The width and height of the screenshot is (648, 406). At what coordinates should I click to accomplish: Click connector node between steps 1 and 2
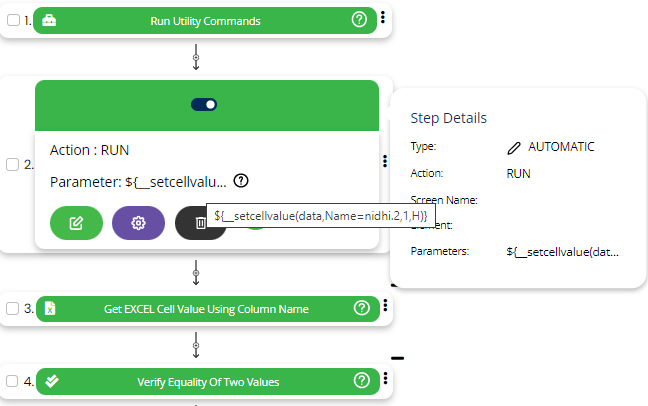pos(196,58)
